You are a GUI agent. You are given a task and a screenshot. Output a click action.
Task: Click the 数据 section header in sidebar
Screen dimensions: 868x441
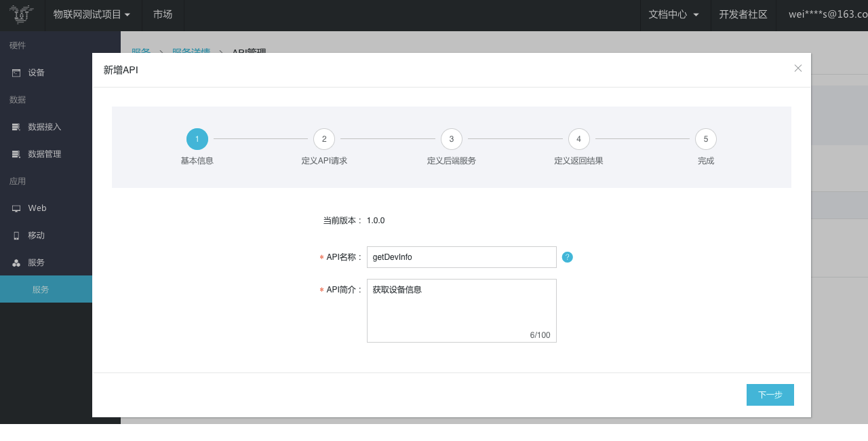pos(18,100)
